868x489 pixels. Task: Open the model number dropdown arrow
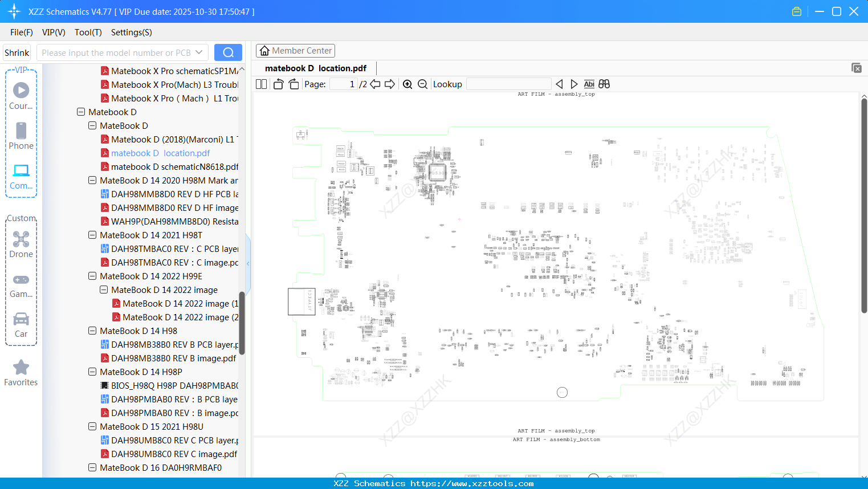[199, 52]
